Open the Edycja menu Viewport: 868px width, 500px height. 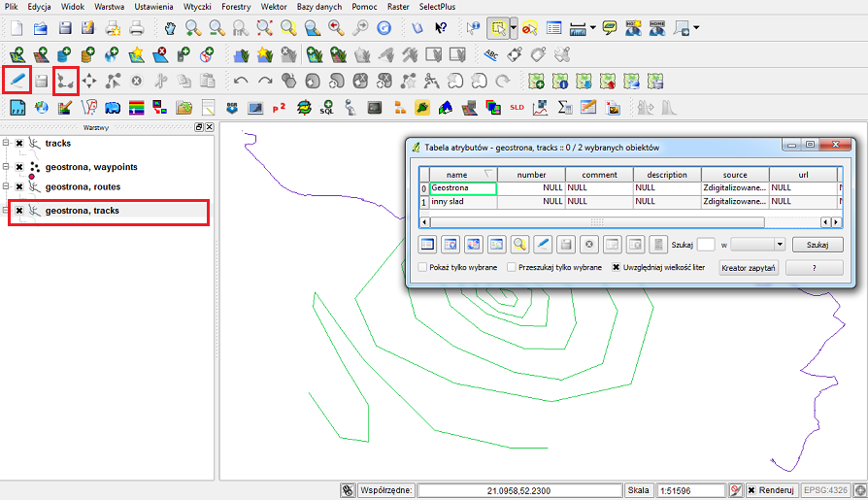tap(39, 7)
